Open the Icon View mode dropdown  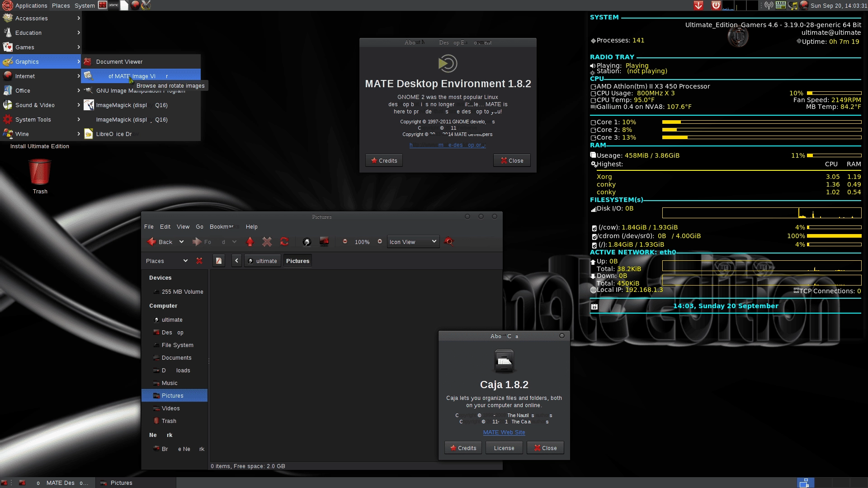click(x=413, y=242)
